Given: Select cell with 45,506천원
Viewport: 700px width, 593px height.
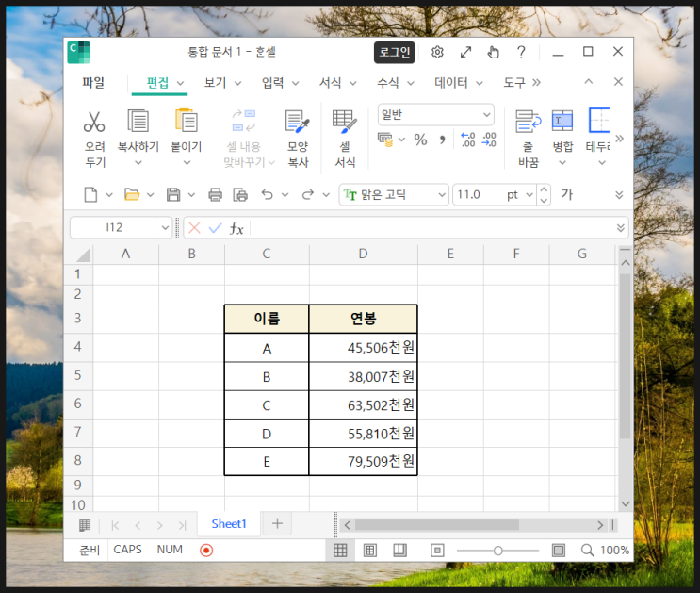Looking at the screenshot, I should [x=363, y=348].
